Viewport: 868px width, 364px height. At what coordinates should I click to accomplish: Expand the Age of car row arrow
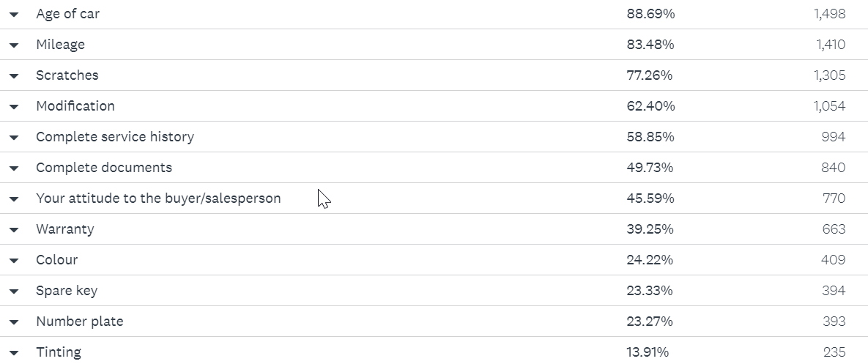tap(14, 15)
